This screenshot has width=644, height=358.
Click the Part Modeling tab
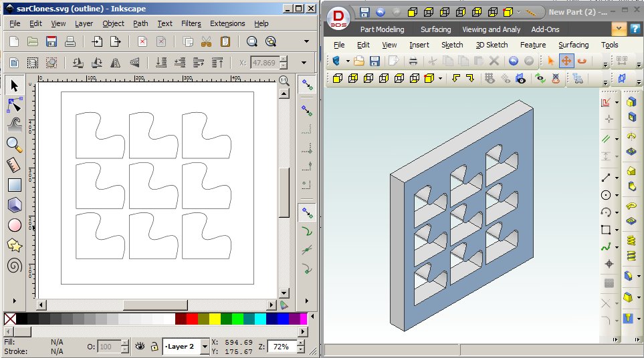pos(382,29)
